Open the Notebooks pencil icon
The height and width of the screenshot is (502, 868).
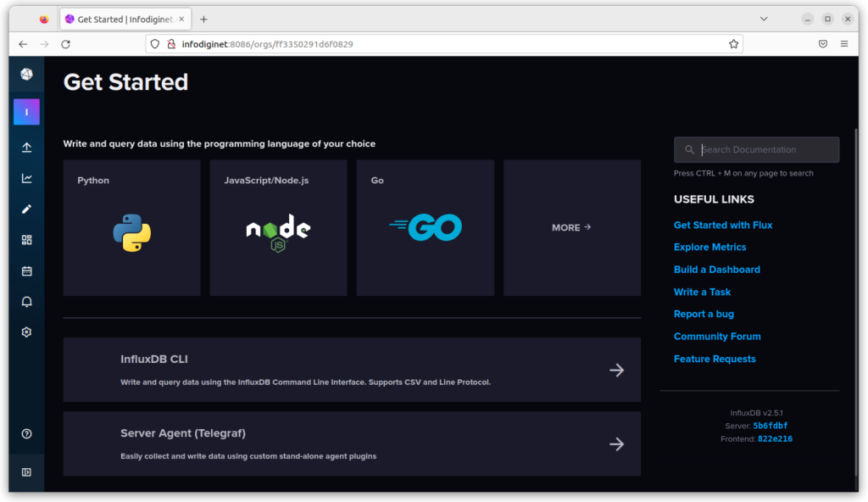point(26,209)
